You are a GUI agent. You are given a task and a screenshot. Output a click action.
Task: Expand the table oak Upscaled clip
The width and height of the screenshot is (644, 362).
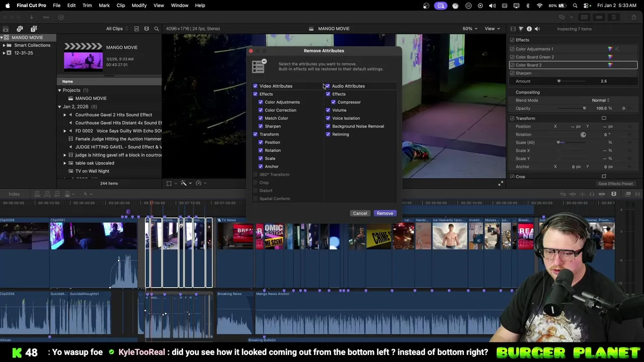(x=65, y=163)
